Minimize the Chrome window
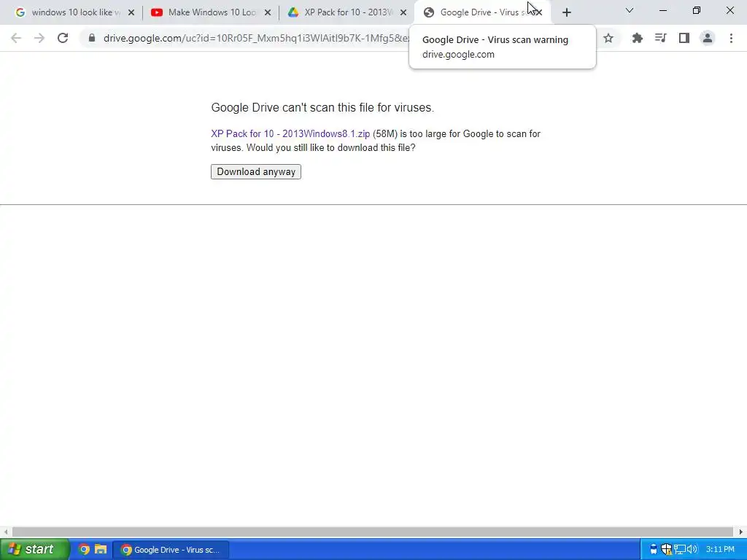The image size is (747, 560). [662, 10]
